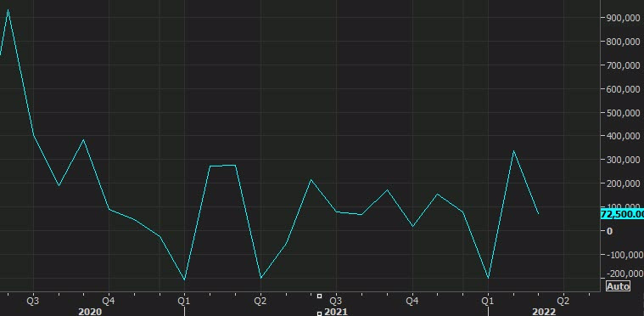Click the small square marker above 2021
This screenshot has width=644, height=316.
click(320, 296)
